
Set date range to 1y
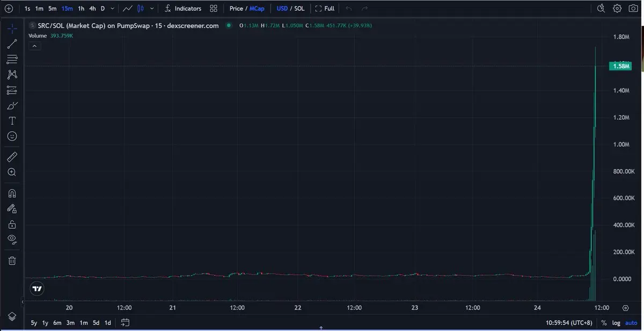point(45,323)
